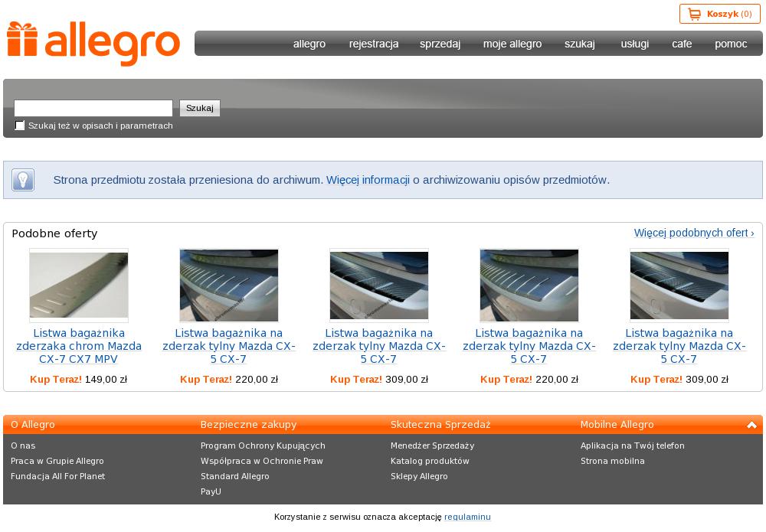Screen dimensions: 766x532
Task: Open the usługi menu item
Action: point(634,44)
